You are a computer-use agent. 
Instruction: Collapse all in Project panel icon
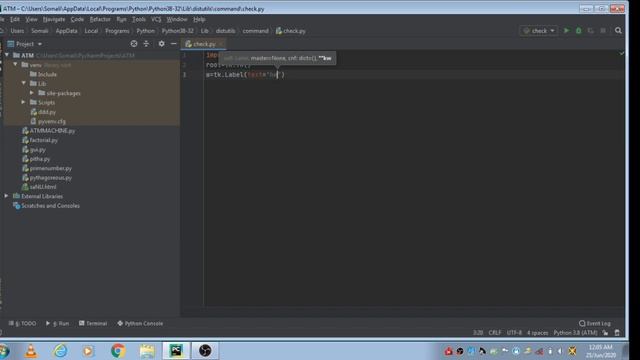pos(146,44)
